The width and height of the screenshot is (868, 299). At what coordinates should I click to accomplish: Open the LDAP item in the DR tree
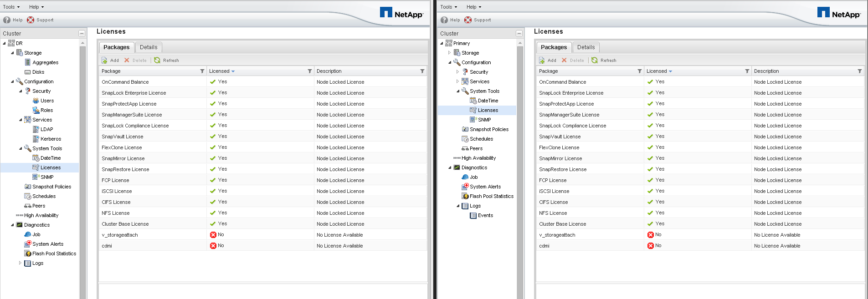click(46, 129)
